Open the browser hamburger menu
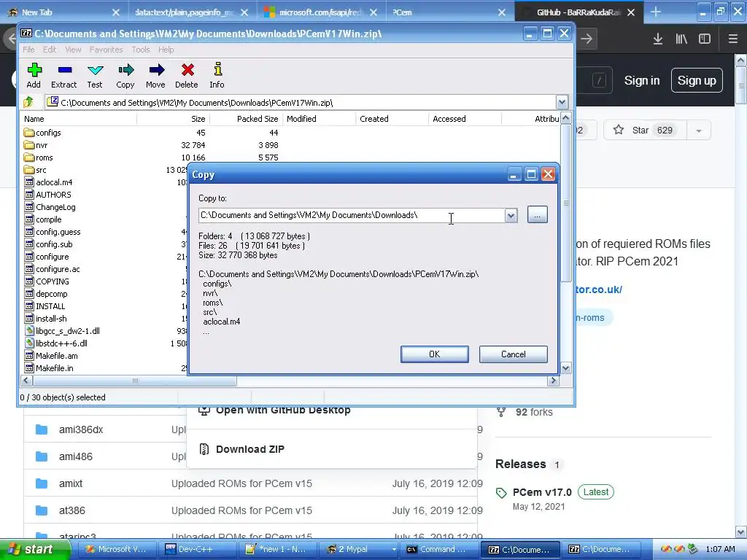The image size is (747, 560). coord(732,39)
